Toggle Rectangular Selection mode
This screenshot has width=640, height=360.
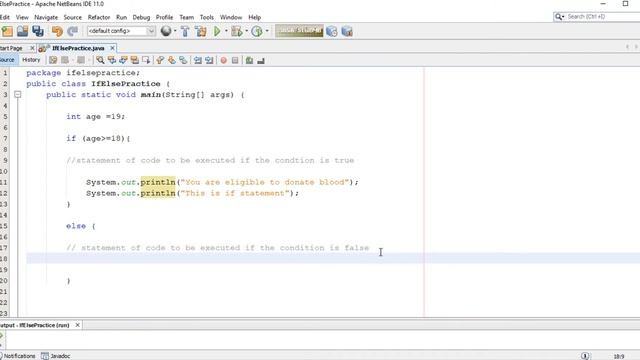click(146, 60)
